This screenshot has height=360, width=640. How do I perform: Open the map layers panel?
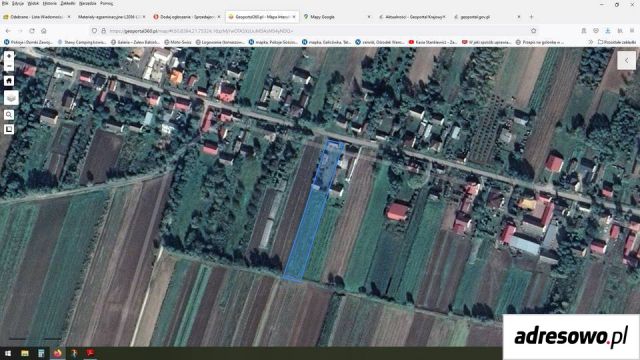click(11, 98)
